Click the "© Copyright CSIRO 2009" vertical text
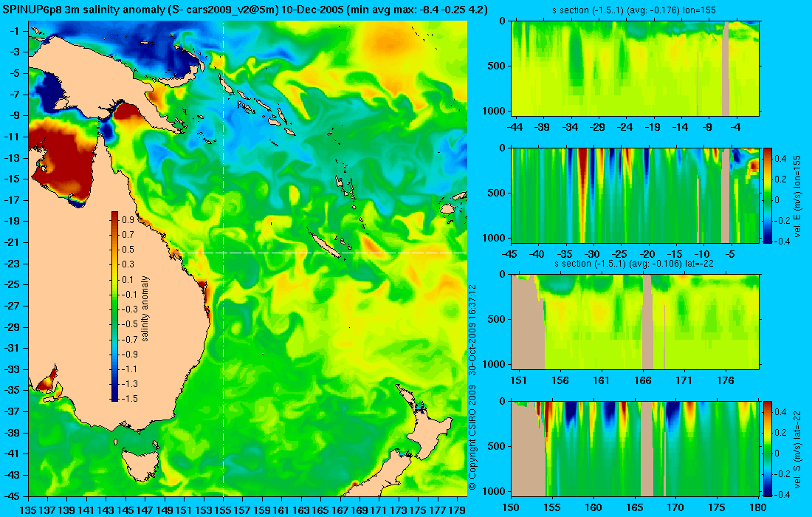Image resolution: width=812 pixels, height=517 pixels. pyautogui.click(x=472, y=438)
